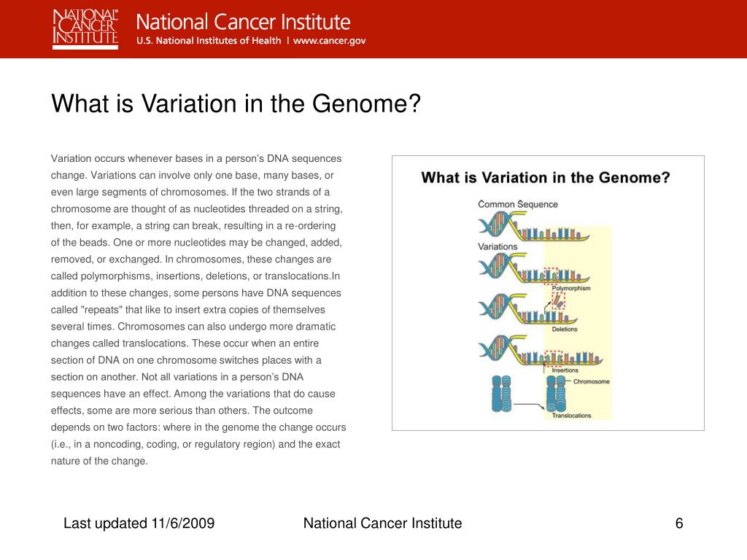This screenshot has width=747, height=560.
Task: Click the 'Last updated 11/6/2009' footer text
Action: tap(139, 524)
